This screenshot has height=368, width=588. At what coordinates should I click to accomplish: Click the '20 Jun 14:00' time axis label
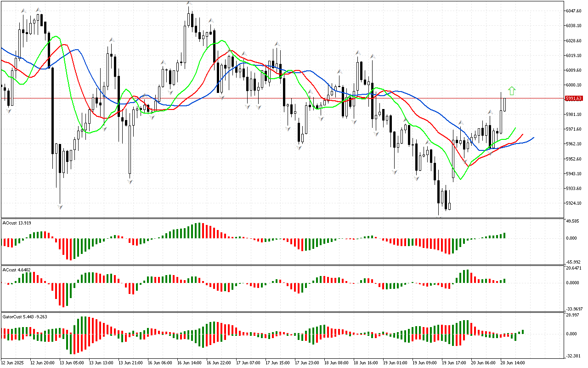(x=512, y=362)
